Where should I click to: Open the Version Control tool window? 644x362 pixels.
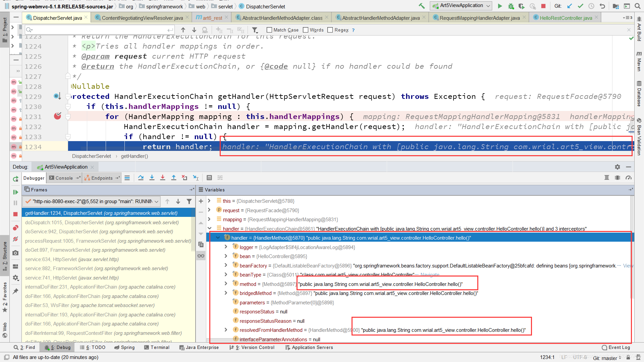pos(252,347)
